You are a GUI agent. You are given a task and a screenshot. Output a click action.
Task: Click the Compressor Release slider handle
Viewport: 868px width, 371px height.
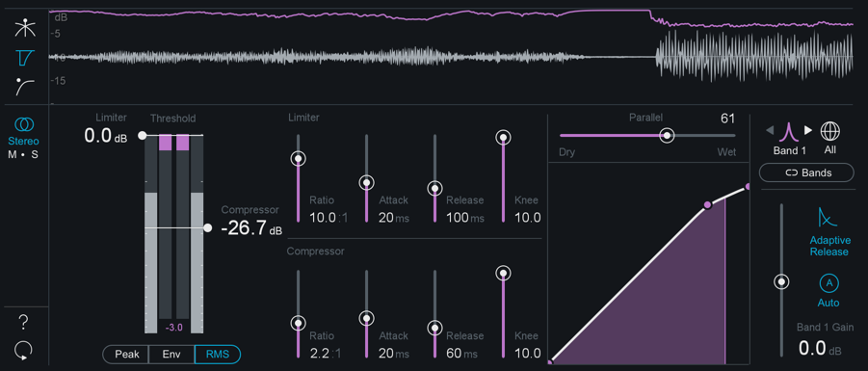tap(435, 328)
